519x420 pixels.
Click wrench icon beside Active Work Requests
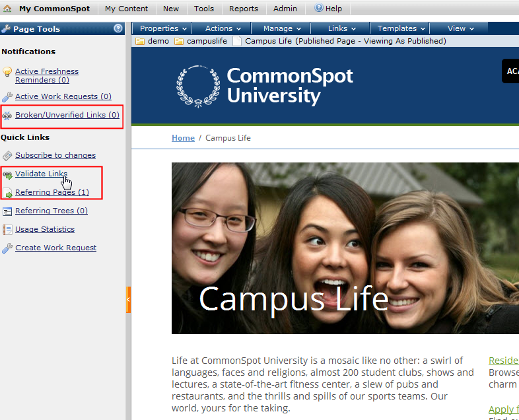7,96
